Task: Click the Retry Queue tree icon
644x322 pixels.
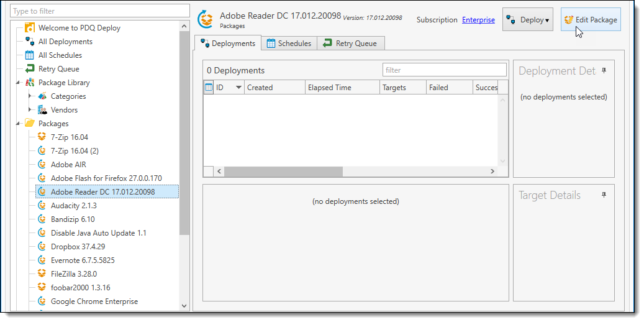Action: [x=30, y=68]
